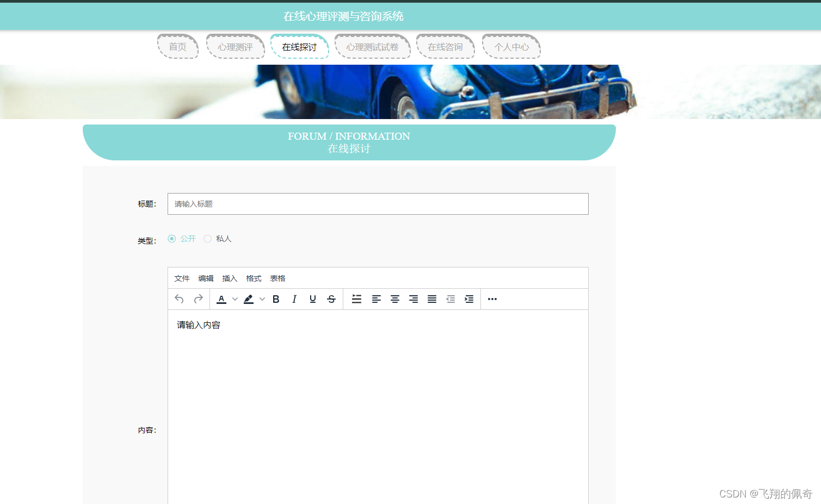The height and width of the screenshot is (504, 821).
Task: Redo the last edit in editor
Action: [199, 299]
